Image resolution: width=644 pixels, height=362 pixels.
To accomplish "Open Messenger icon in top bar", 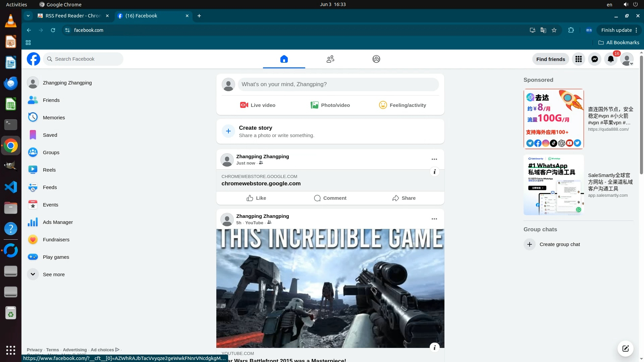I will 595,59.
